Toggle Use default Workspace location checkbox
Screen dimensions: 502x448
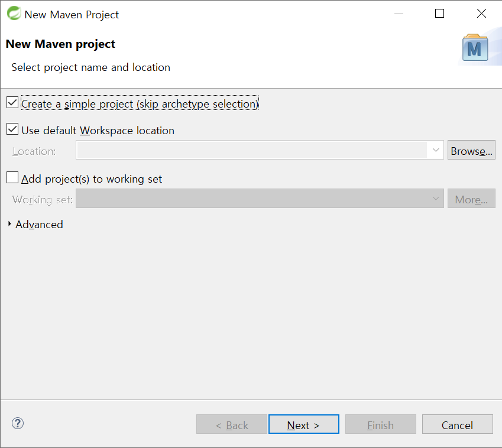pos(12,129)
